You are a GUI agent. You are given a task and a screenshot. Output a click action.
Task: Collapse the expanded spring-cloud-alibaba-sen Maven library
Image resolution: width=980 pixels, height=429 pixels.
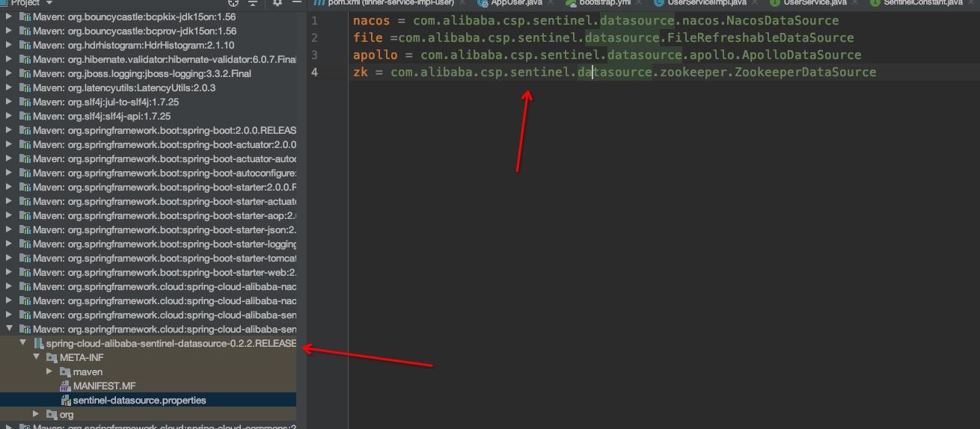point(9,330)
